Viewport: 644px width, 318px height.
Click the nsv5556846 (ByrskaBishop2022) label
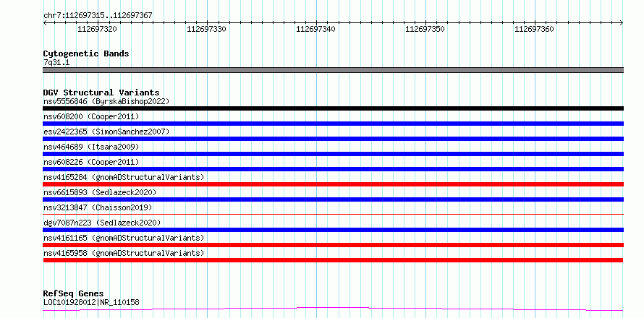point(106,101)
